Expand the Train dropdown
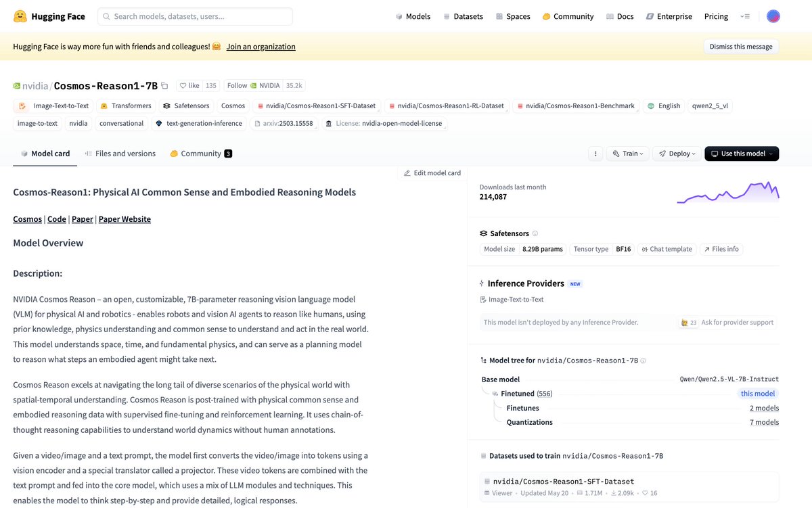Viewport: 812px width, 508px height. [x=627, y=154]
